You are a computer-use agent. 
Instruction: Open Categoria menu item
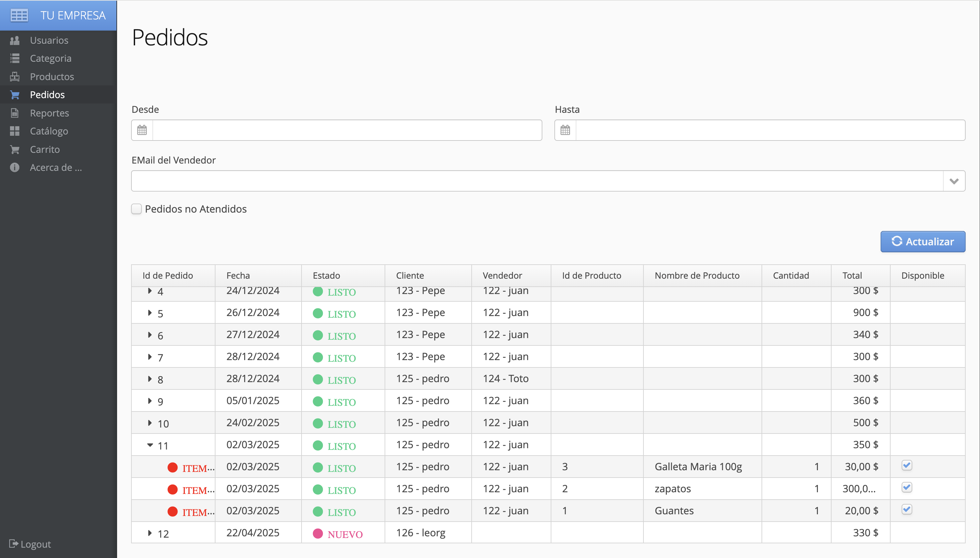[x=58, y=58]
